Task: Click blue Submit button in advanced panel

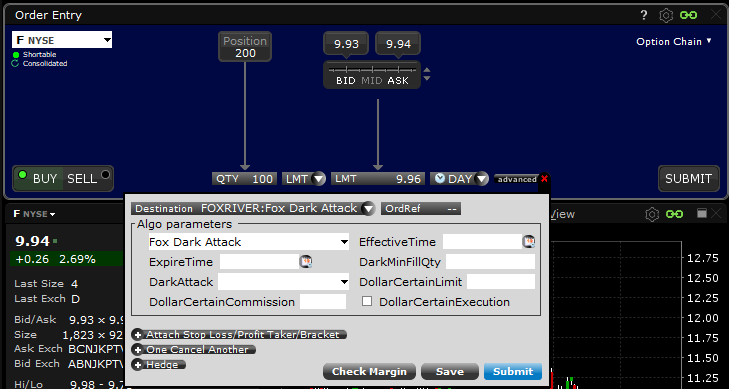Action: [x=513, y=371]
